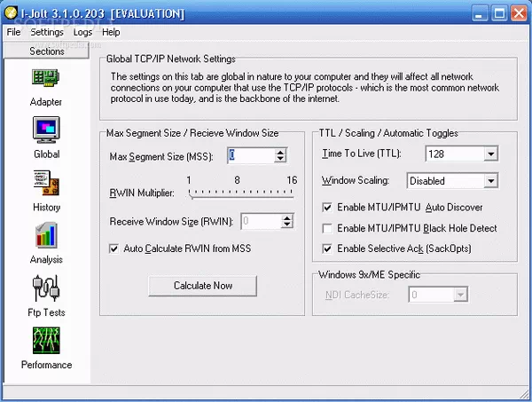The width and height of the screenshot is (532, 402).
Task: Click the Max Segment Size input field
Action: coord(251,155)
